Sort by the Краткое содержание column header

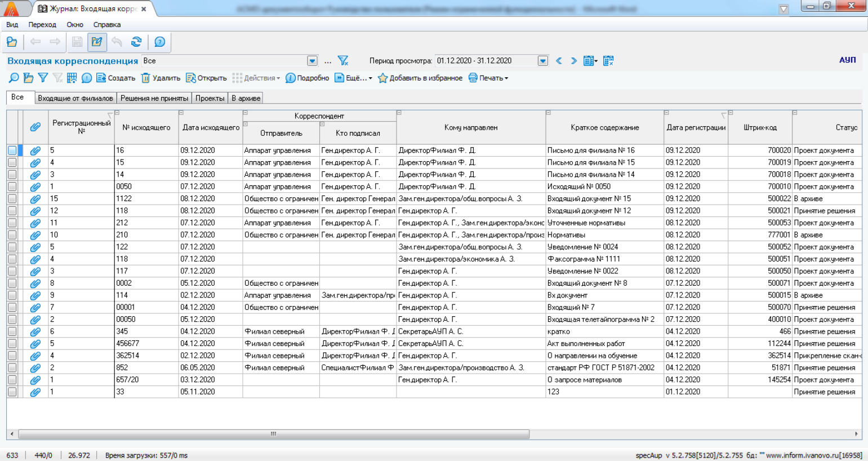604,127
